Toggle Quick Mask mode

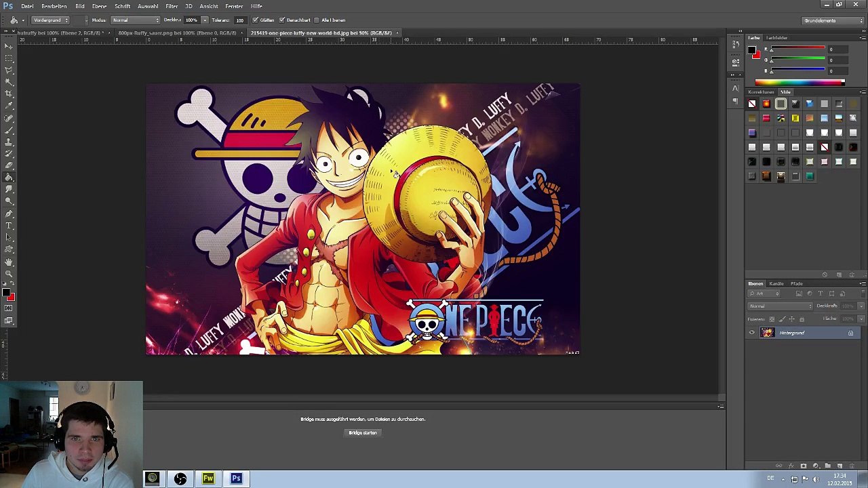click(8, 308)
